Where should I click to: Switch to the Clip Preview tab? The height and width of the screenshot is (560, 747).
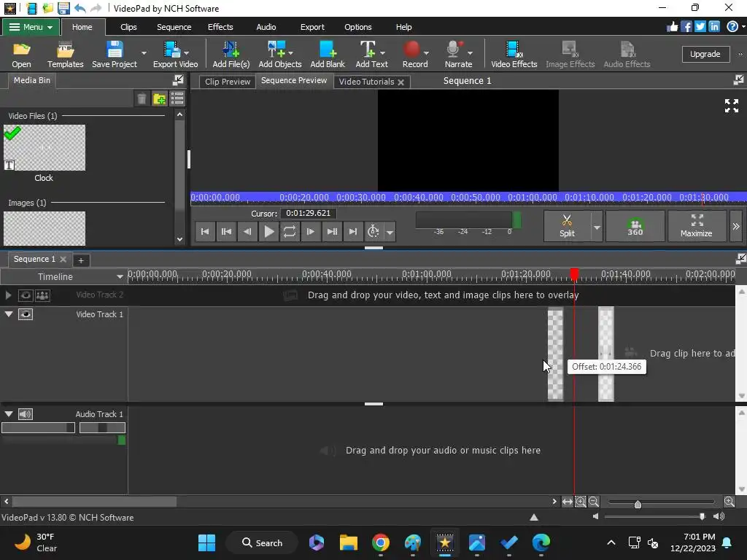[228, 82]
